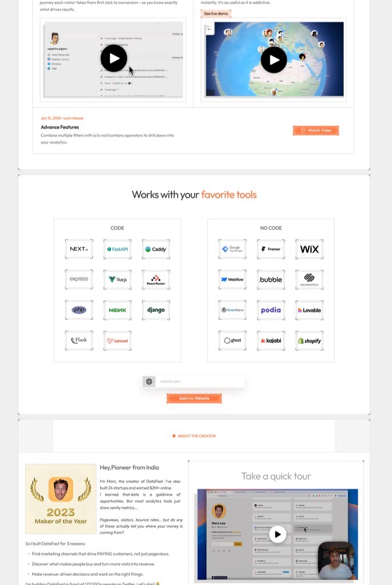The height and width of the screenshot is (585, 392).
Task: Choose the Express integration tile
Action: click(79, 279)
